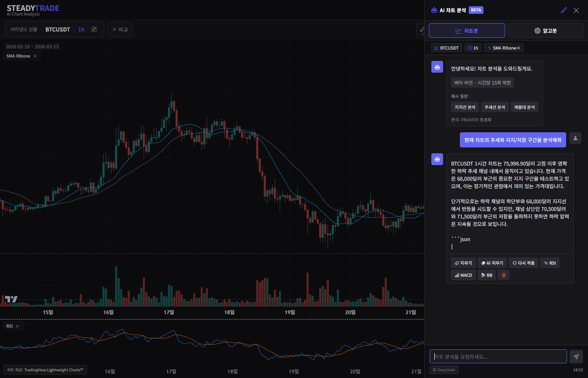Switch to the 알고봇 tab
Screen dimensions: 588x378
[545, 31]
